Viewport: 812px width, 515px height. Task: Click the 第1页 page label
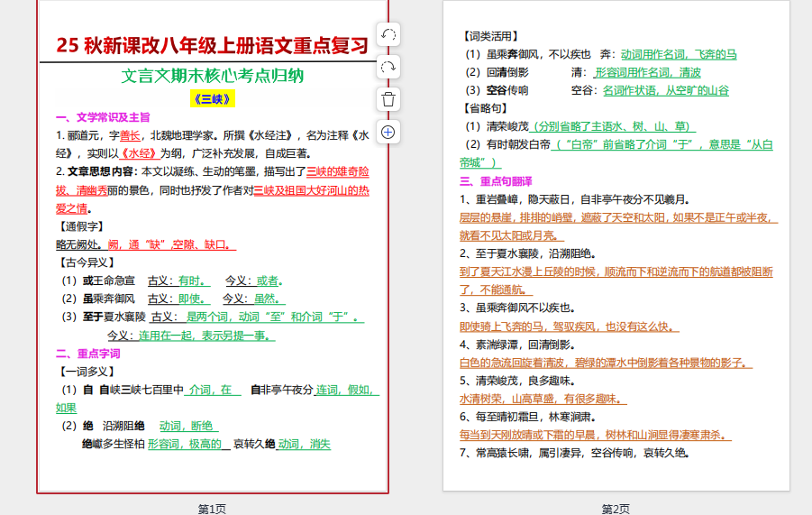coord(212,509)
